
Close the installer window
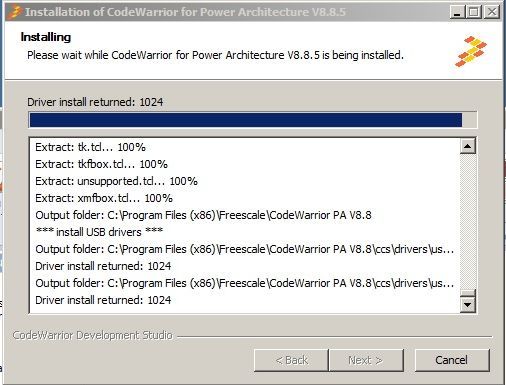coord(492,13)
